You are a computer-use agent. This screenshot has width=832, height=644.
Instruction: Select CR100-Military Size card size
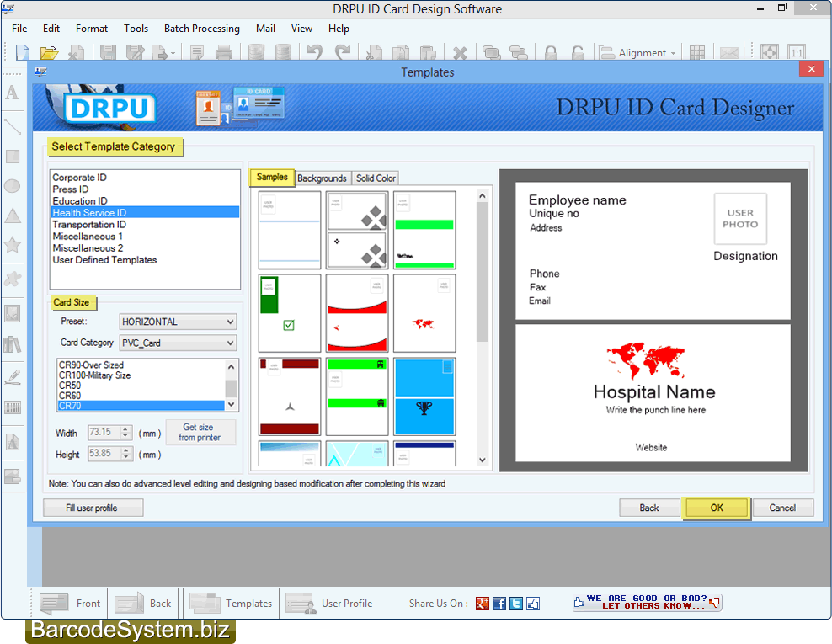pyautogui.click(x=94, y=375)
